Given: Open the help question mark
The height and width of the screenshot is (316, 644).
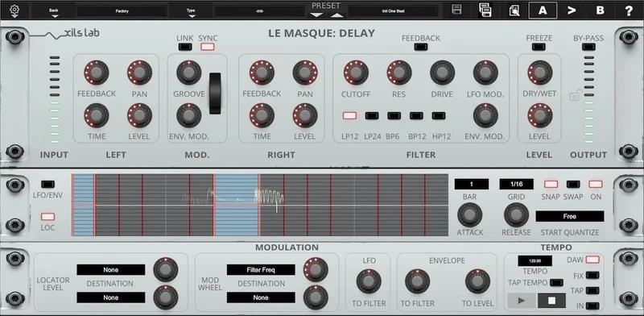Looking at the screenshot, I should pos(629,10).
